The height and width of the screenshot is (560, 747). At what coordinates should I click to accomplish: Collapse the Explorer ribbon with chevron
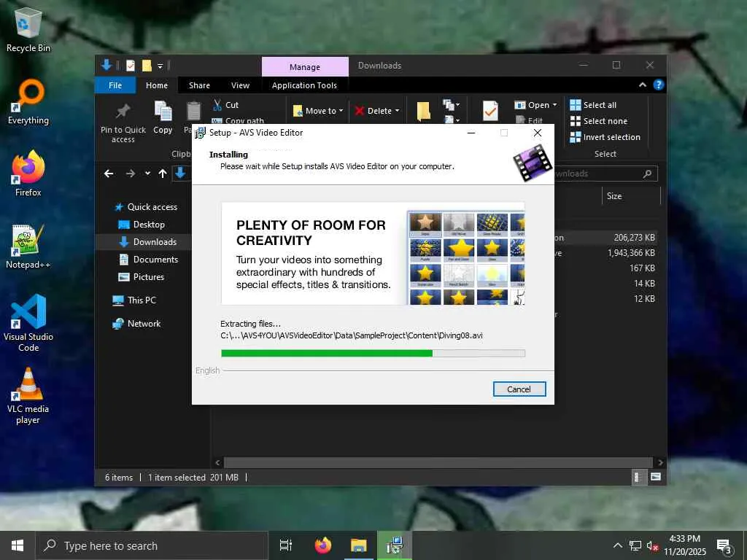643,85
